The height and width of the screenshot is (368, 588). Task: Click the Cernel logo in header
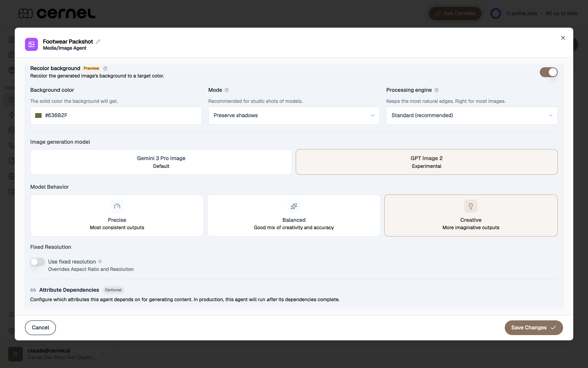[x=57, y=13]
